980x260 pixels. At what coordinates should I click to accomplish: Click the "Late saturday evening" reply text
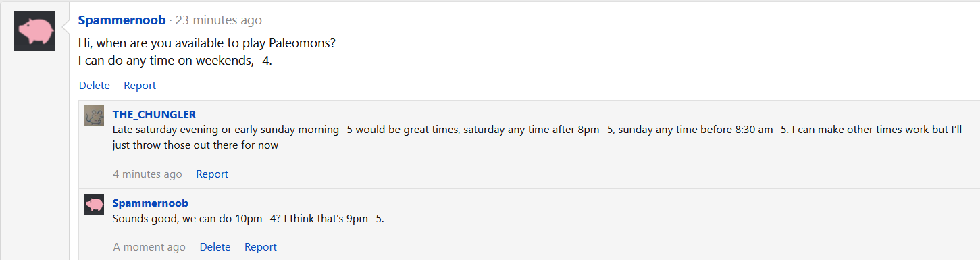pyautogui.click(x=537, y=130)
